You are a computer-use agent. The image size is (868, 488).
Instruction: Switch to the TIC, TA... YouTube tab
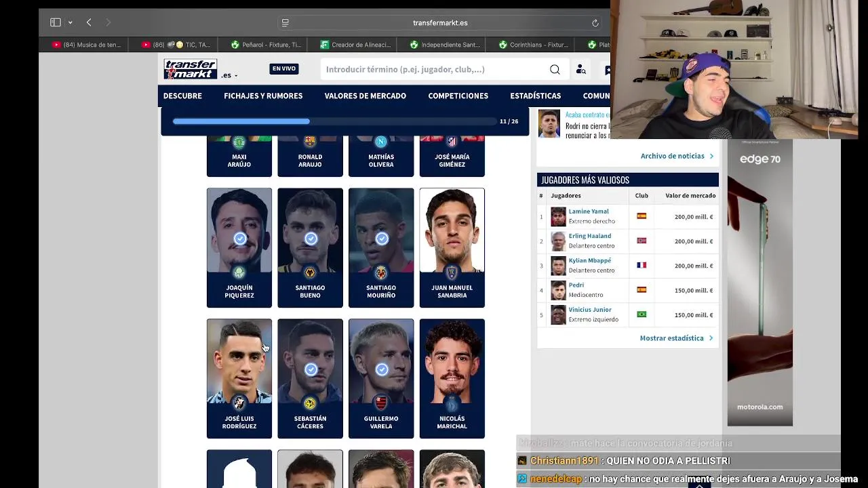pyautogui.click(x=177, y=45)
